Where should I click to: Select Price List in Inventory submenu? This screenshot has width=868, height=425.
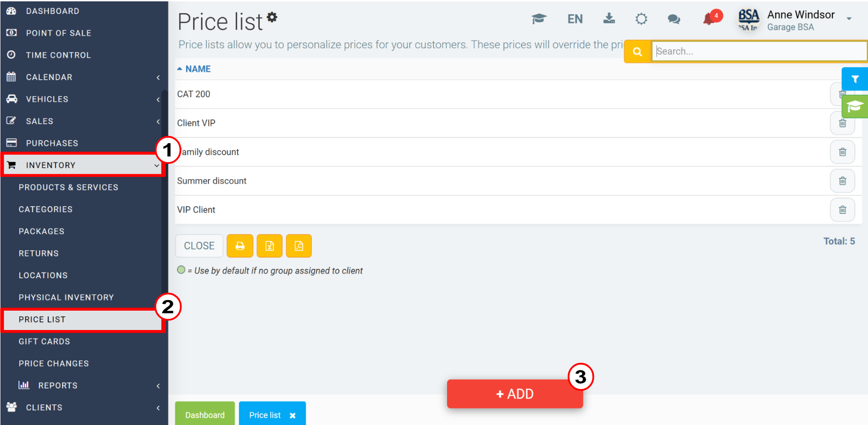(42, 320)
